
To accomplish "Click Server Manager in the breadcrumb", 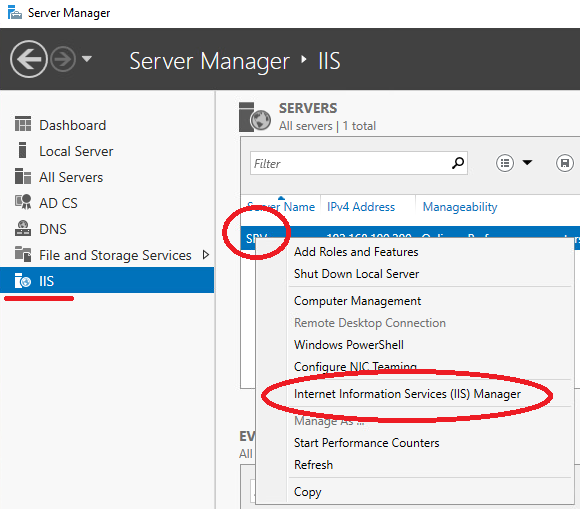I will (209, 61).
